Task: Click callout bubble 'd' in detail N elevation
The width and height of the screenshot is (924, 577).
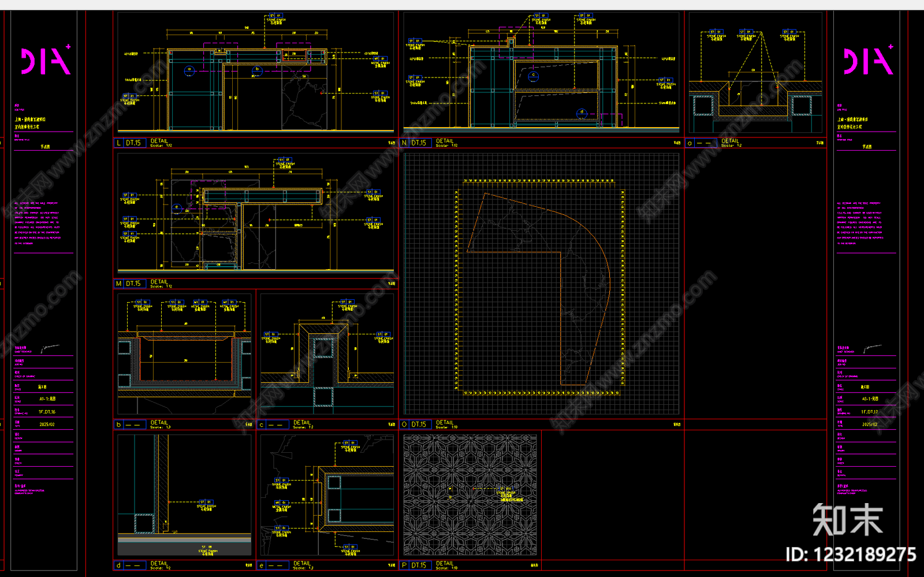Action: tap(582, 113)
